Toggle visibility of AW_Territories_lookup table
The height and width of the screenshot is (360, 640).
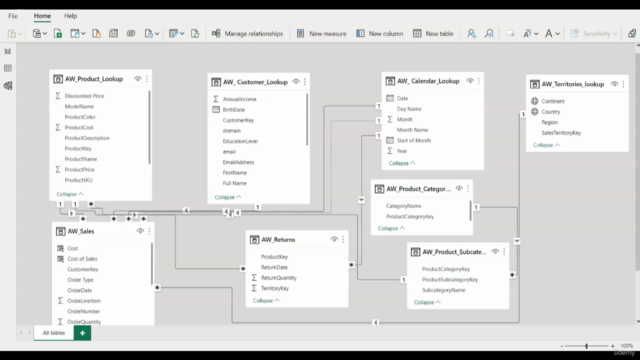pos(614,84)
